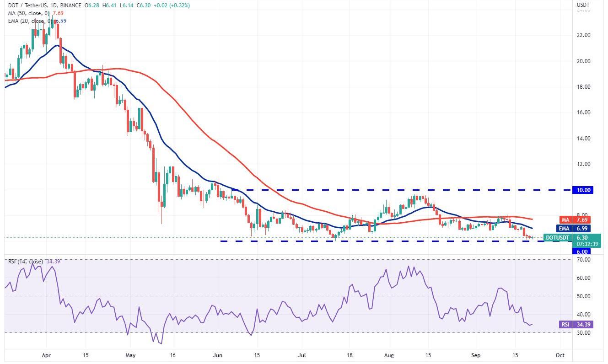The image size is (608, 364).
Task: Click the blue 6.00 support level label
Action: (583, 252)
